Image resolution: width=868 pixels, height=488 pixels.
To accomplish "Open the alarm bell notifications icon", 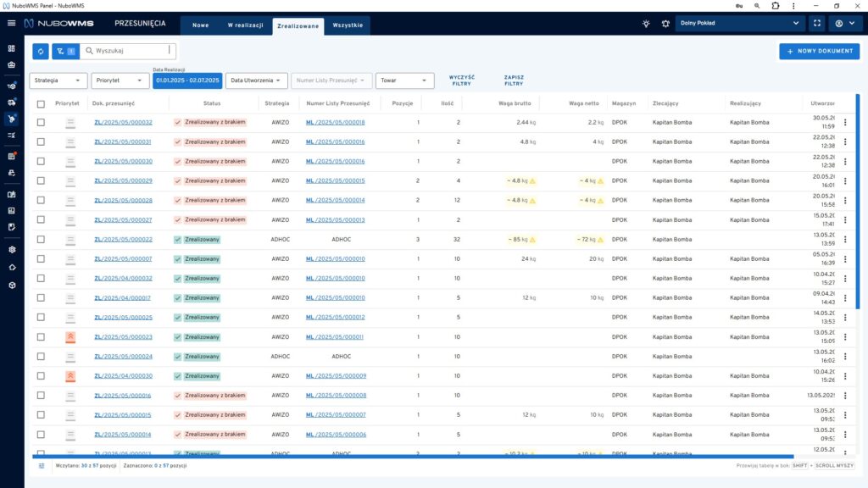I will coord(665,24).
